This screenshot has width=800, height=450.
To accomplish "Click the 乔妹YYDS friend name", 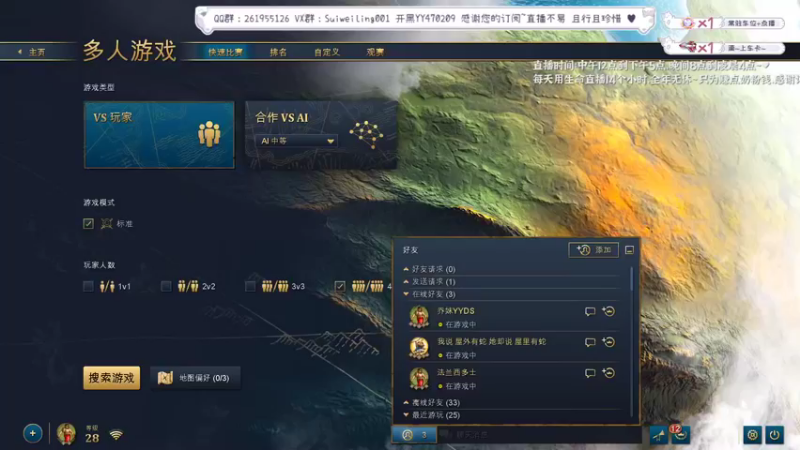I will tap(456, 311).
